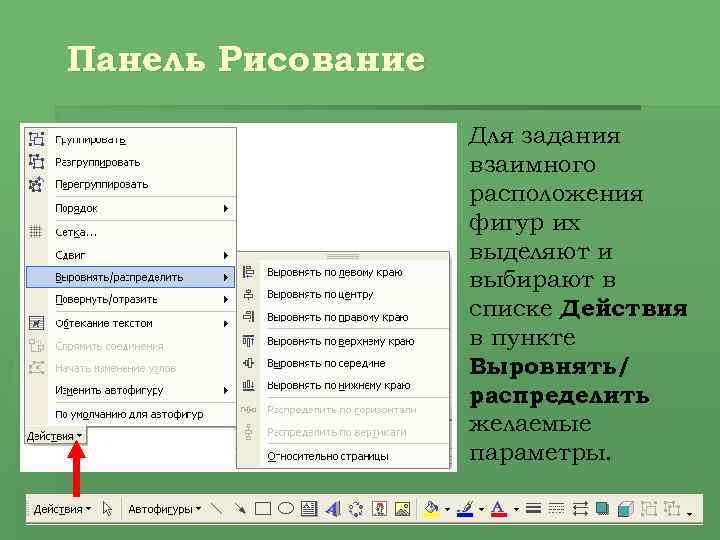The height and width of the screenshot is (540, 720).
Task: Open the Автофигуры dropdown
Action: coord(164,509)
